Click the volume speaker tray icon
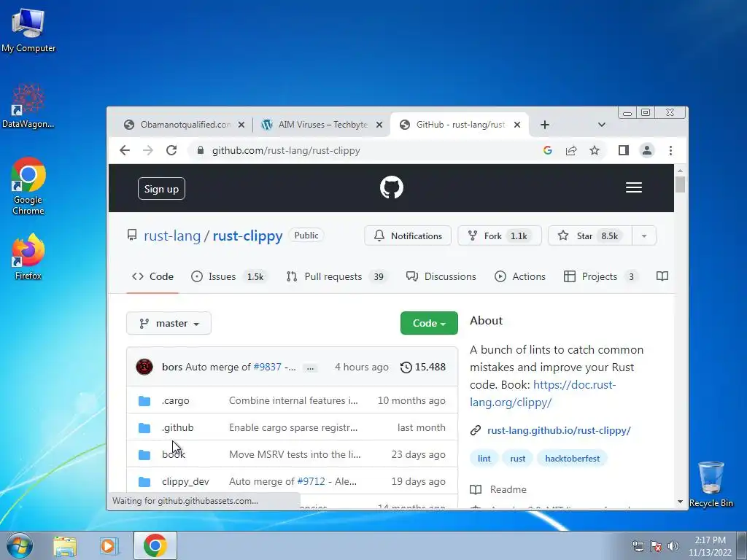This screenshot has height=560, width=747. pyautogui.click(x=673, y=546)
